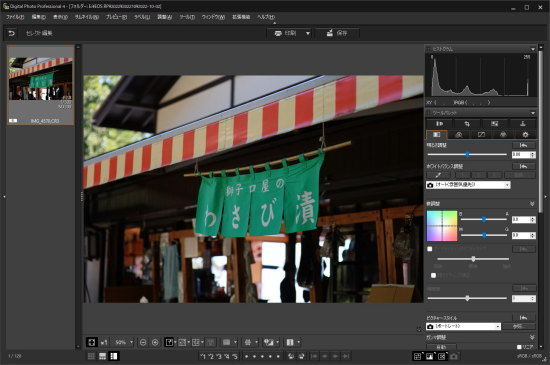Open the white balance mode dropdown
Viewport: 550px width, 365px height.
pos(468,185)
